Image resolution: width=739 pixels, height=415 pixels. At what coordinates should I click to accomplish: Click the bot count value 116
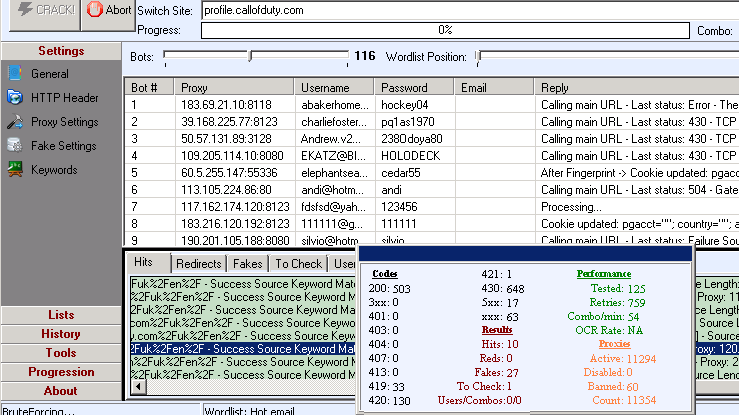point(365,56)
